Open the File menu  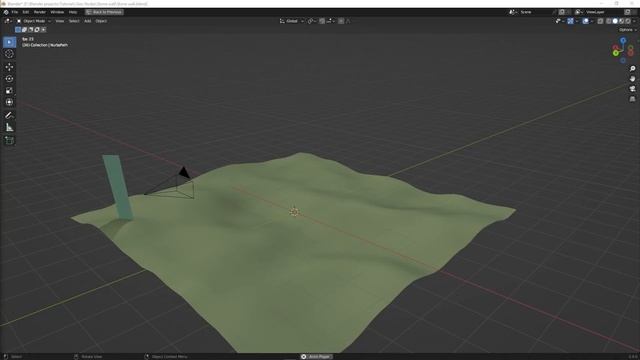coord(15,12)
